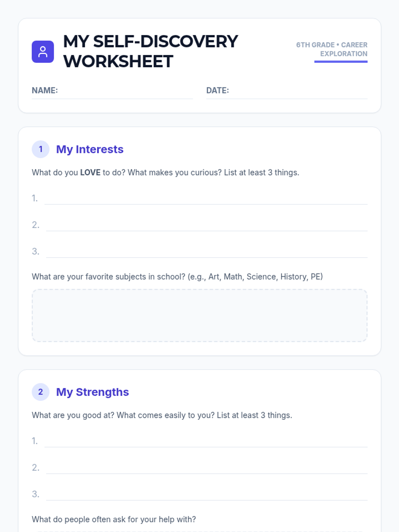Click the second line under My Strengths
Screen dimensions: 399x532
[206, 468]
